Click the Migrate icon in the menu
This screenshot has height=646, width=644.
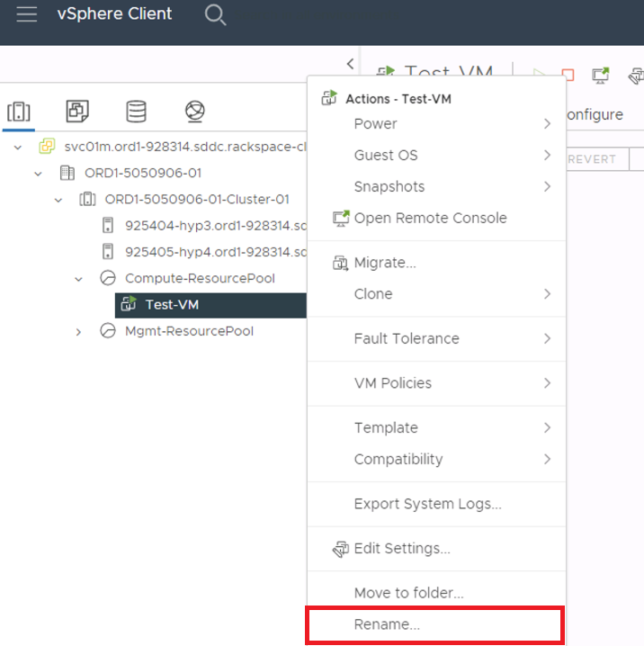pos(341,263)
